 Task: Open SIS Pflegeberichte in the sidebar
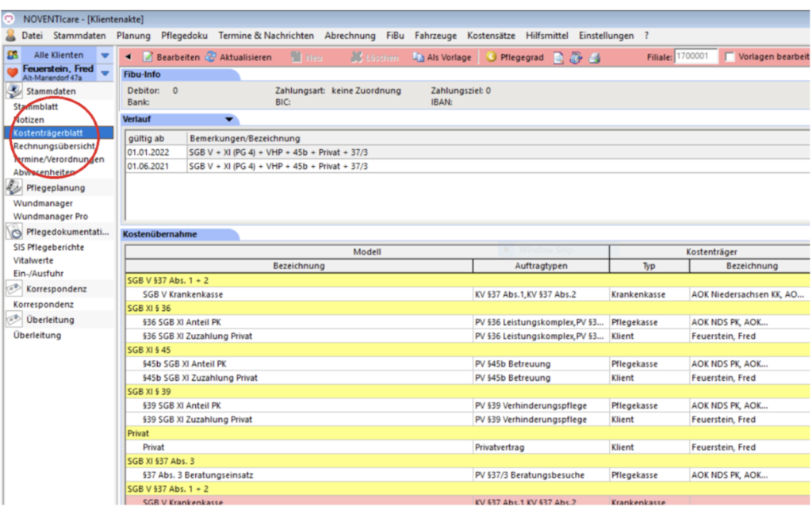coord(48,248)
